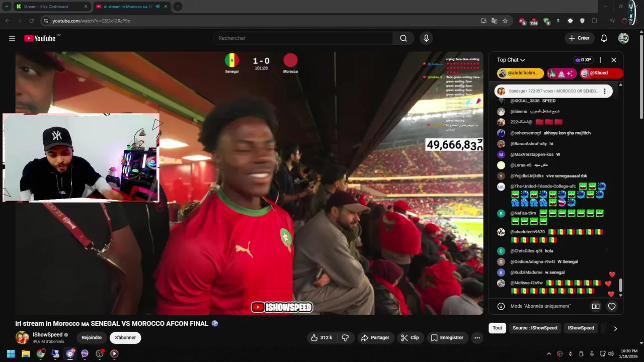
Task: Open the Créer upload button
Action: coord(579,38)
